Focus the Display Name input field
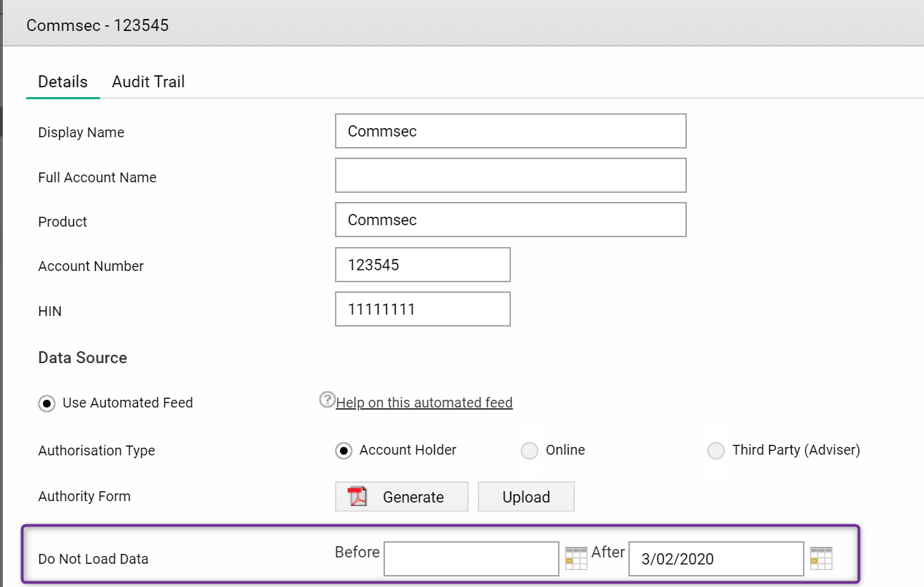924x587 pixels. (511, 131)
